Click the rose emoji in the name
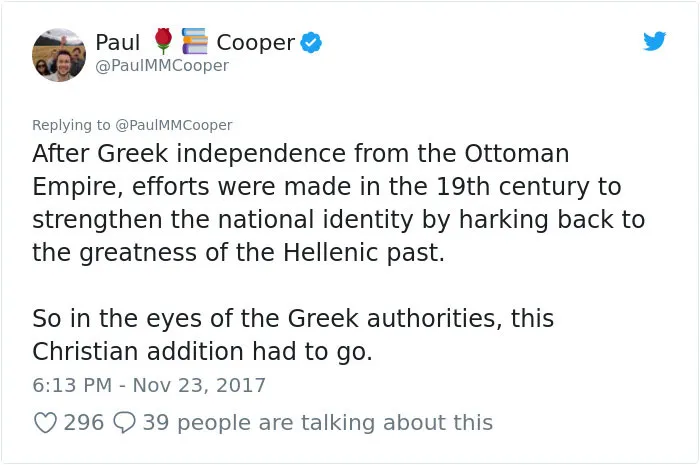This screenshot has width=700, height=465. tap(163, 42)
